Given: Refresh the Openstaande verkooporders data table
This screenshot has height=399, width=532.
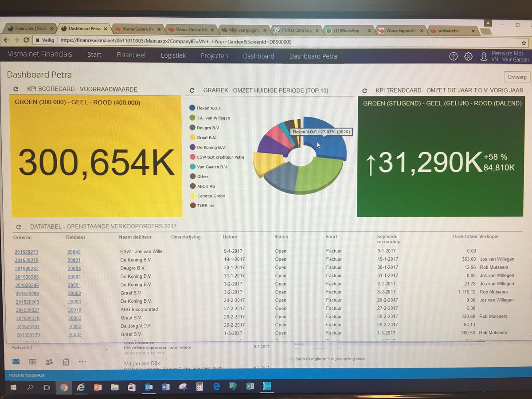Looking at the screenshot, I should point(19,227).
